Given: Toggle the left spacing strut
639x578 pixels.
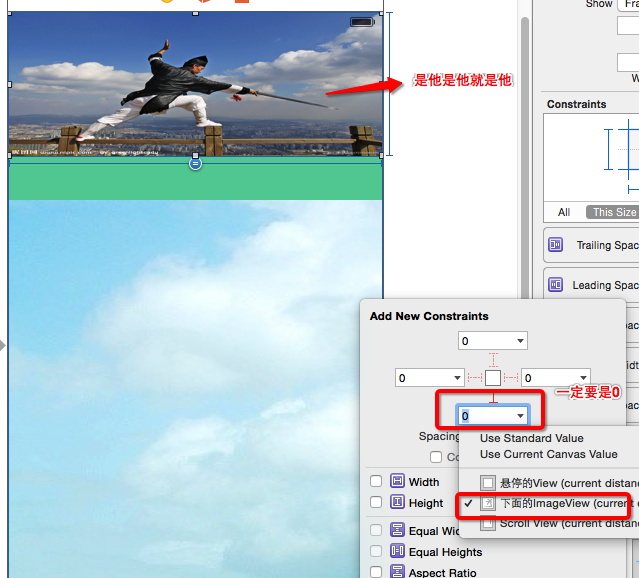Looking at the screenshot, I should tap(475, 378).
